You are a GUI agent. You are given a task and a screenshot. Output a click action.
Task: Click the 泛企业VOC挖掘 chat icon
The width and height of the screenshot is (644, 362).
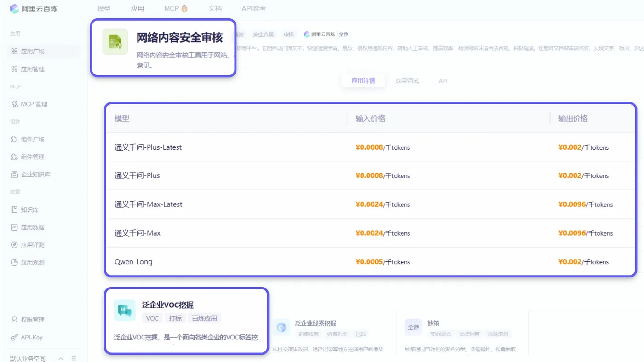[125, 310]
